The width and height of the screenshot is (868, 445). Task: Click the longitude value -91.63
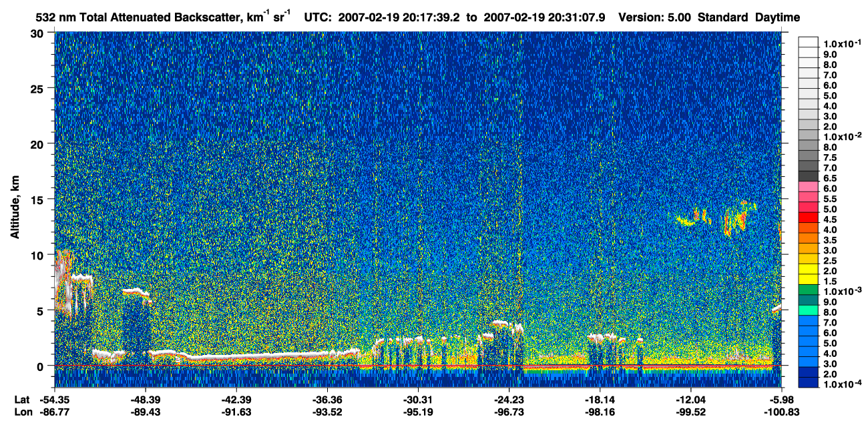coord(236,412)
